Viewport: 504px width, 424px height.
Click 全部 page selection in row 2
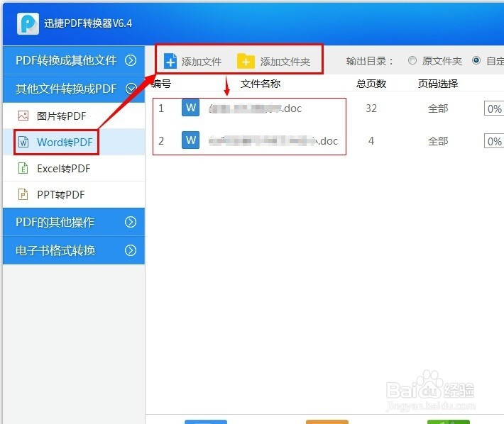tap(438, 141)
